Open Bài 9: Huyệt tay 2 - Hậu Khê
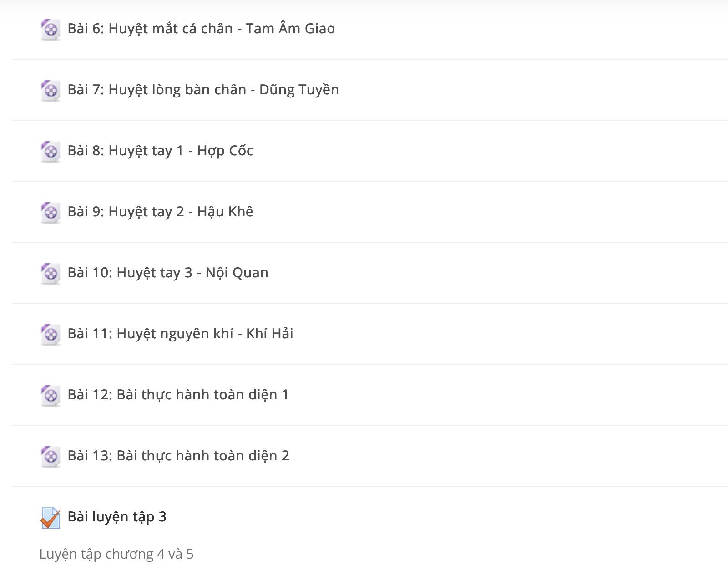Viewport: 728px width, 581px height. coord(160,212)
